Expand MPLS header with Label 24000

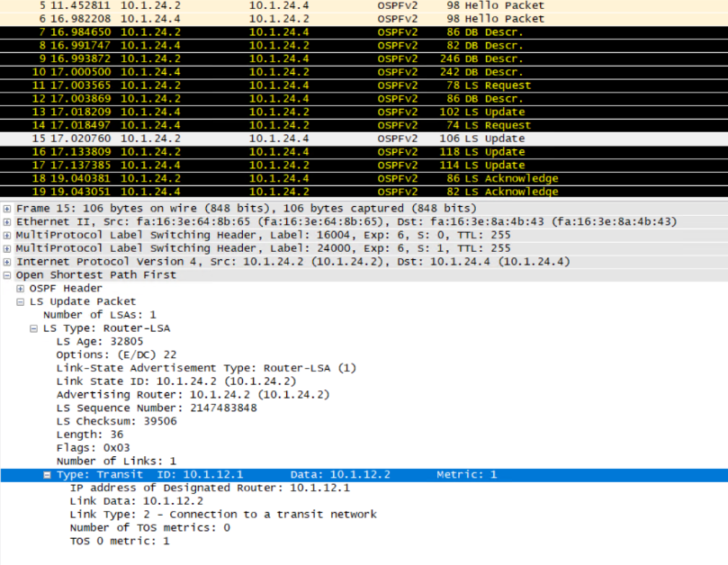7,248
